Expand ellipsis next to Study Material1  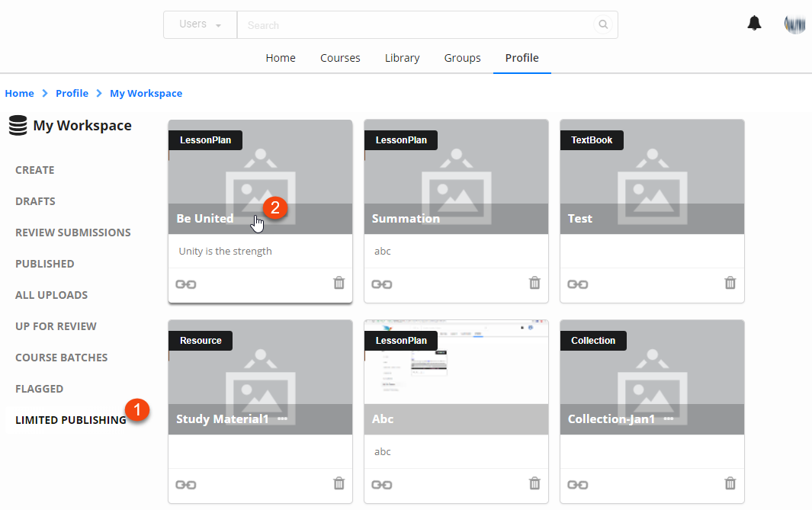283,419
